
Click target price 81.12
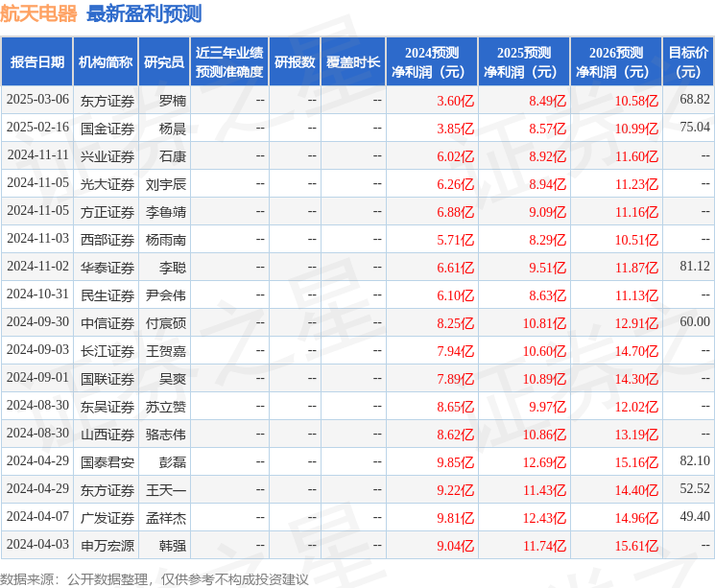tap(695, 267)
